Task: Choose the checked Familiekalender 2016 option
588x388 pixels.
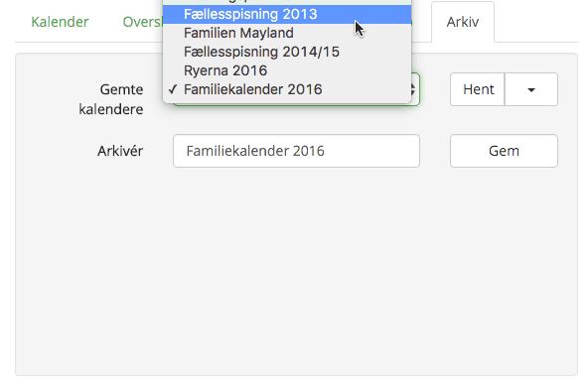Action: click(x=287, y=89)
